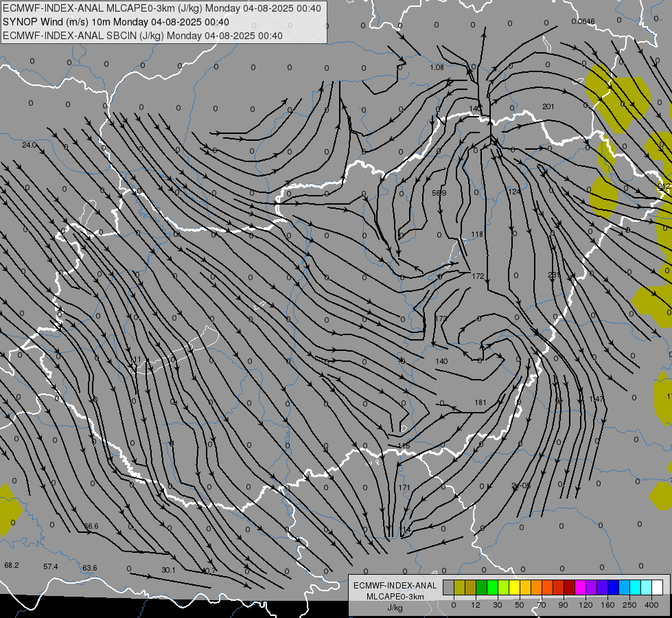Click the legend tick label 30
This screenshot has height=618, width=672.
[497, 605]
